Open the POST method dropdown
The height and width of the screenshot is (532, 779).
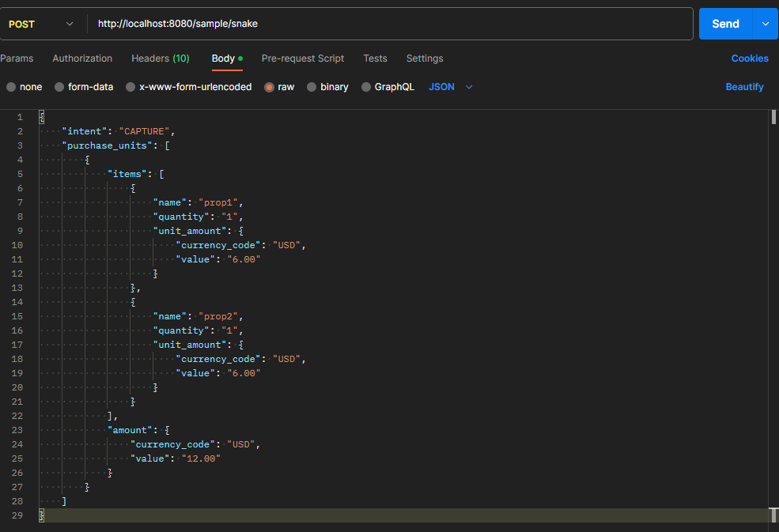(x=41, y=24)
